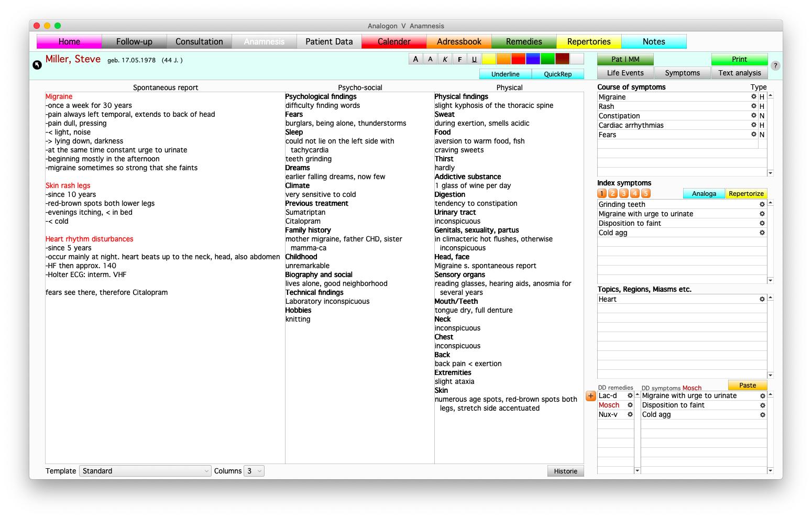Click the help question mark icon

[775, 65]
